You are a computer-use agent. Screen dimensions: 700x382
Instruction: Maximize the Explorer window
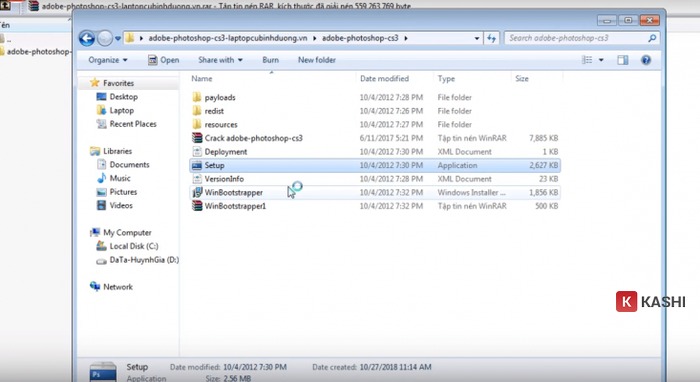pos(628,20)
